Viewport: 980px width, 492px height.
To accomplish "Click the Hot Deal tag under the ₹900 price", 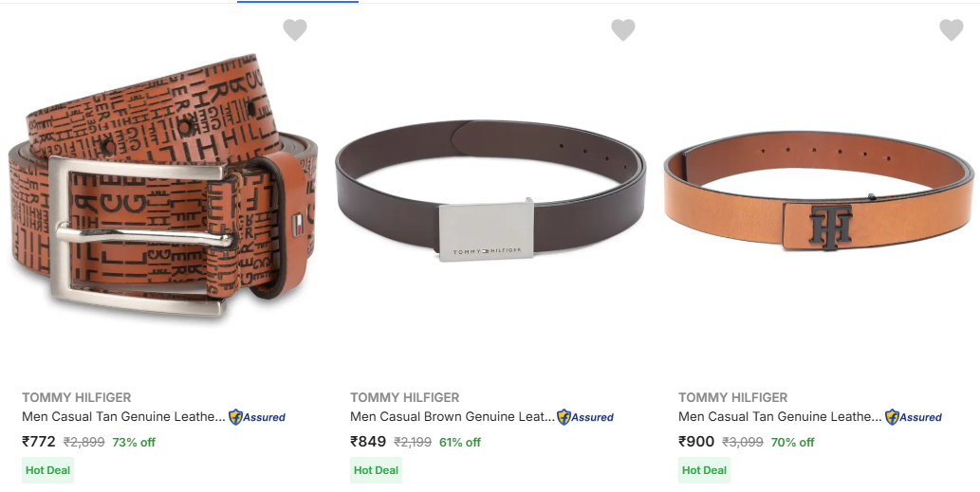I will (704, 470).
